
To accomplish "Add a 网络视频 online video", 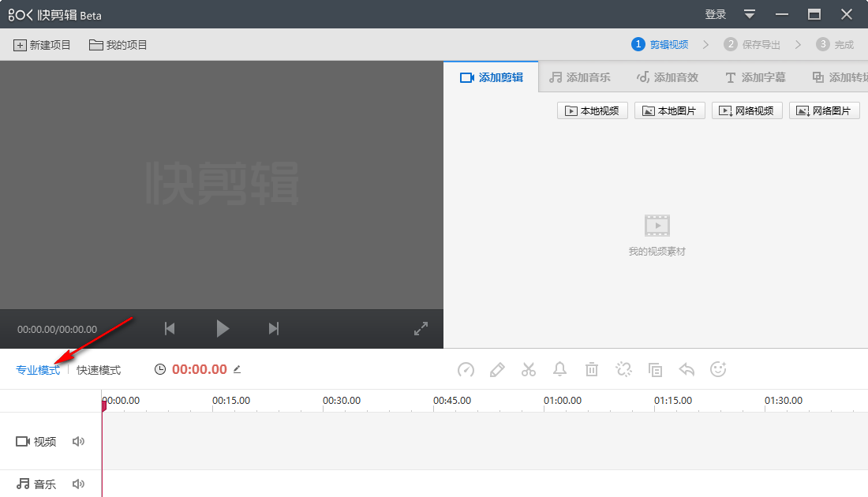I will [746, 110].
